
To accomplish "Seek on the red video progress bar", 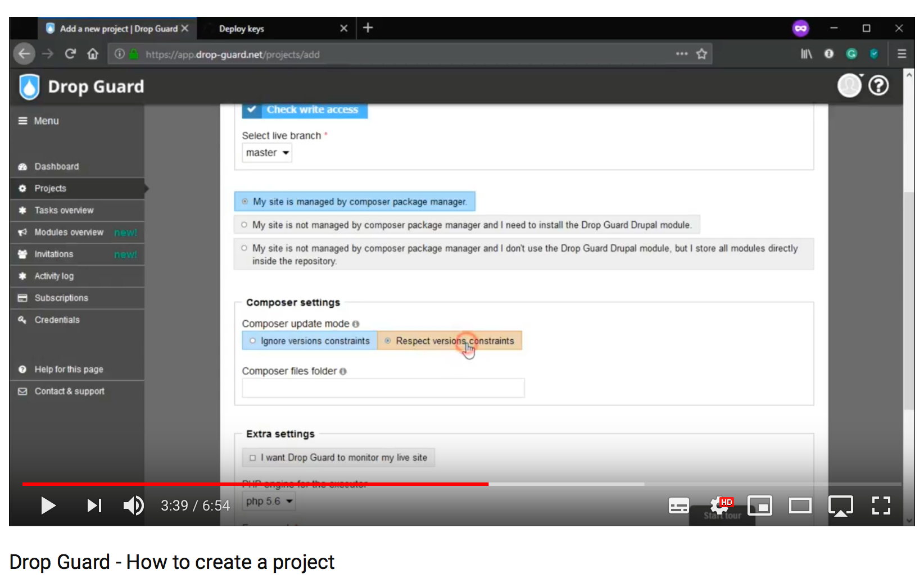I will tap(255, 484).
